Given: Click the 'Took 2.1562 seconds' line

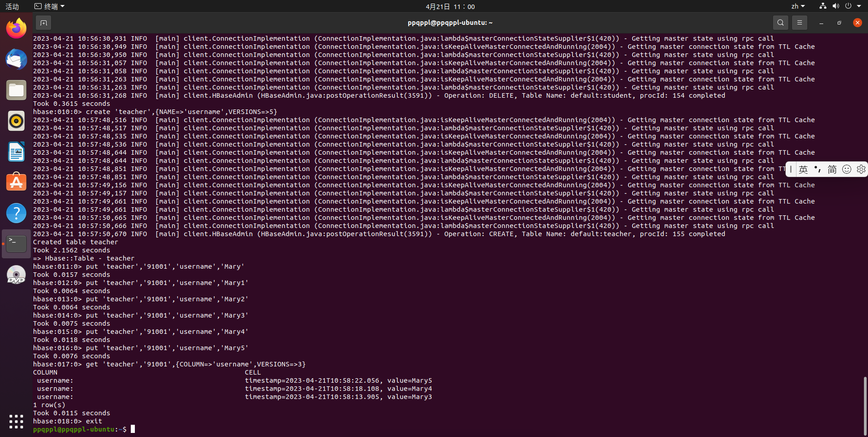Looking at the screenshot, I should [x=72, y=250].
